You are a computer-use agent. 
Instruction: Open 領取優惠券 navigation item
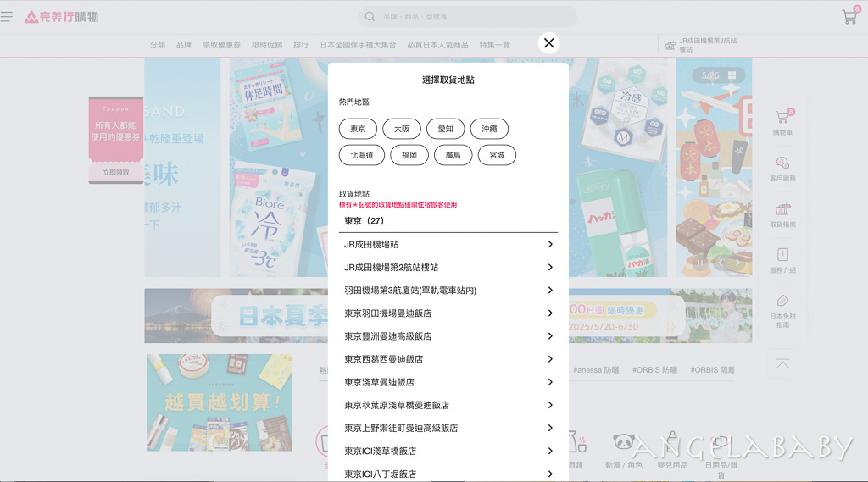coord(221,45)
